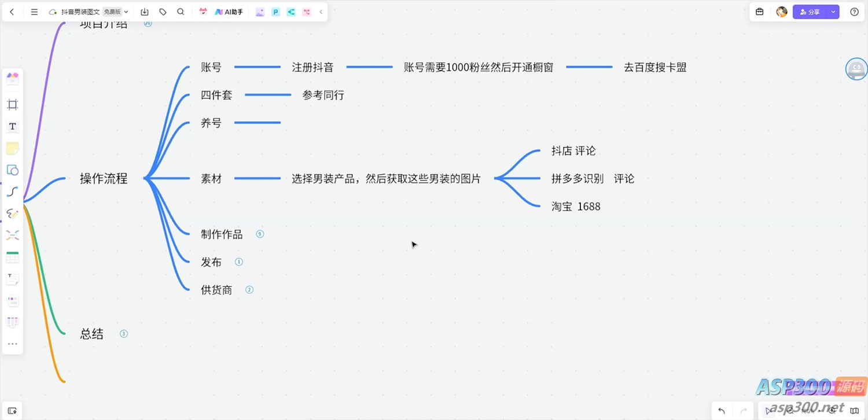Click the 分享 share button
Viewport: 868px width, 420px height.
click(810, 12)
